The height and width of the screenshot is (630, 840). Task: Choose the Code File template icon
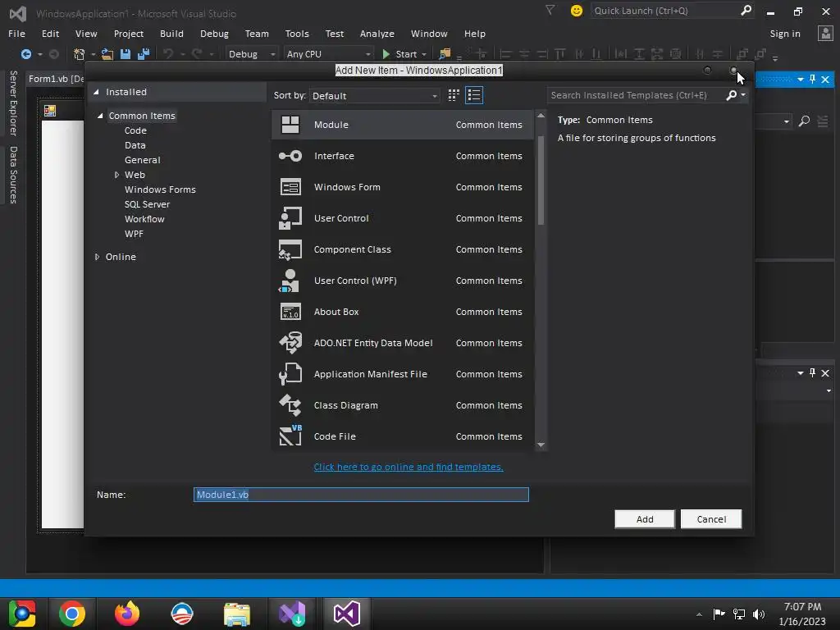pos(290,436)
